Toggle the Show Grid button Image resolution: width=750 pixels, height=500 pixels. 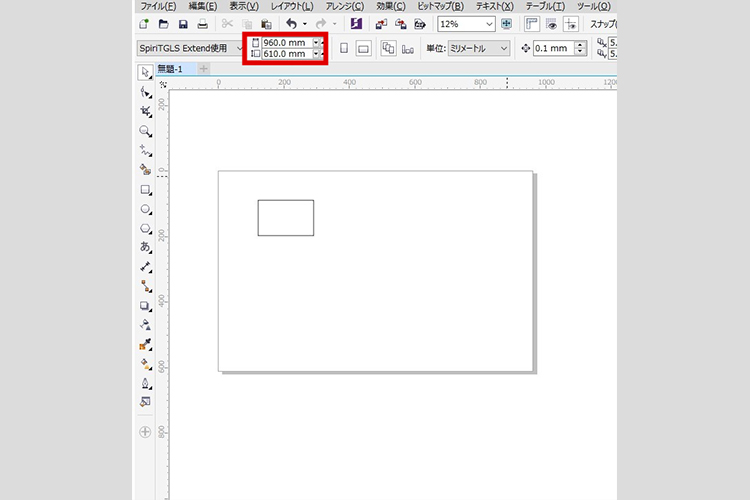point(551,24)
